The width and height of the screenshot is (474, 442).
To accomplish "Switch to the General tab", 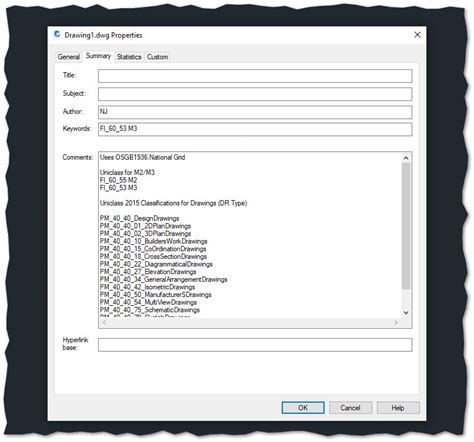I will [69, 57].
